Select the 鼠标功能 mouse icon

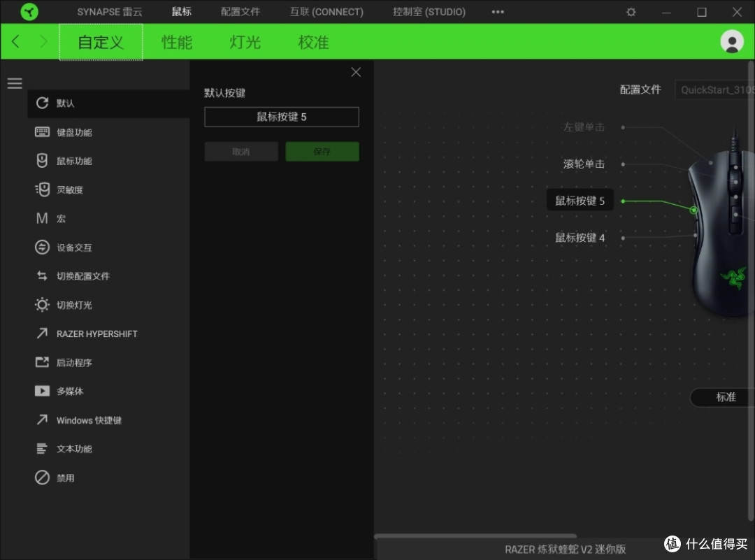coord(43,160)
